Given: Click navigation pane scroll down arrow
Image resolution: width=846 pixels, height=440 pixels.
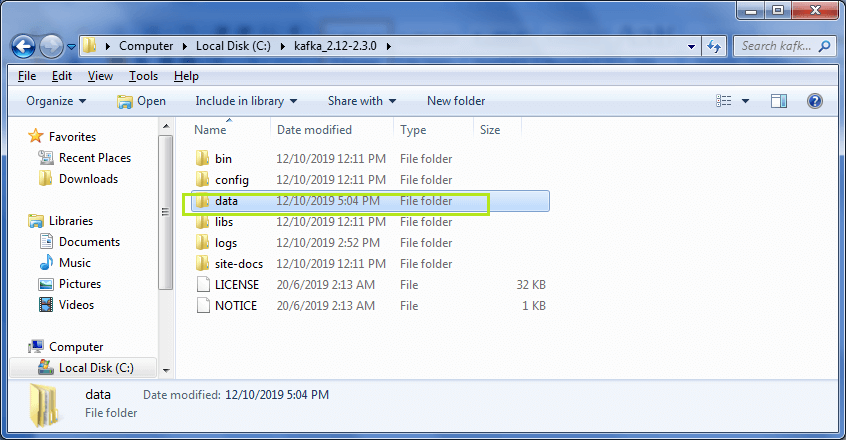Looking at the screenshot, I should tap(166, 370).
